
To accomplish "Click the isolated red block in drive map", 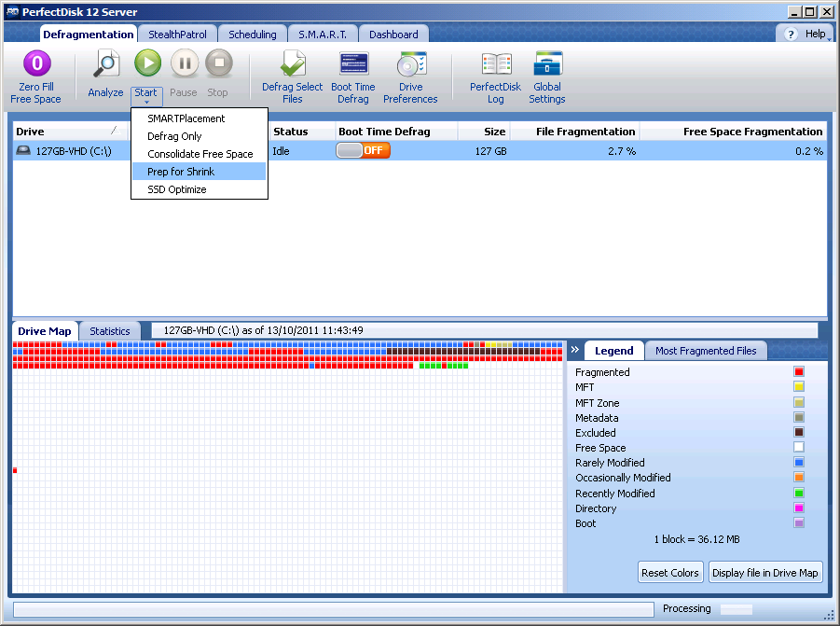I will pyautogui.click(x=15, y=470).
